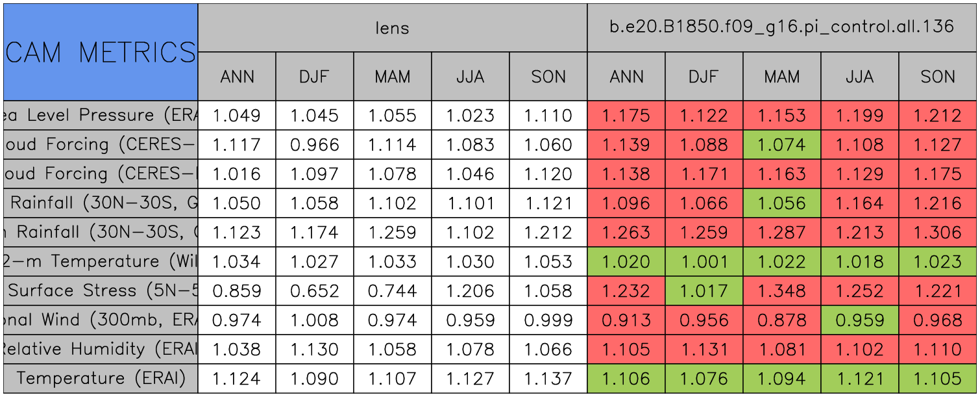Select the green 0.959 cell
980x397 pixels.
pos(859,320)
